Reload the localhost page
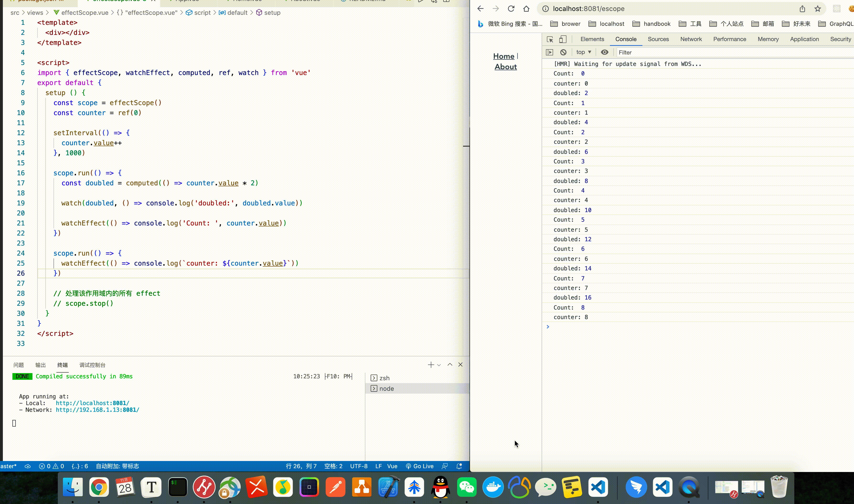 [511, 9]
